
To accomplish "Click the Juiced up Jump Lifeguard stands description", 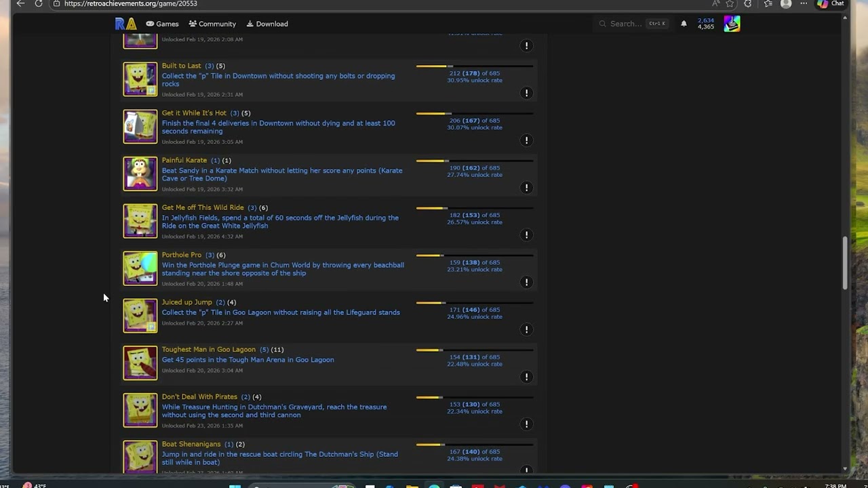I will (x=281, y=312).
